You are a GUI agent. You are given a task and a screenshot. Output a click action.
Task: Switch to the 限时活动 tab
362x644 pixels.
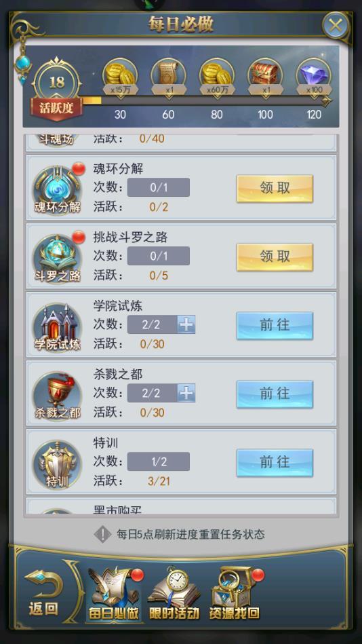pyautogui.click(x=174, y=593)
